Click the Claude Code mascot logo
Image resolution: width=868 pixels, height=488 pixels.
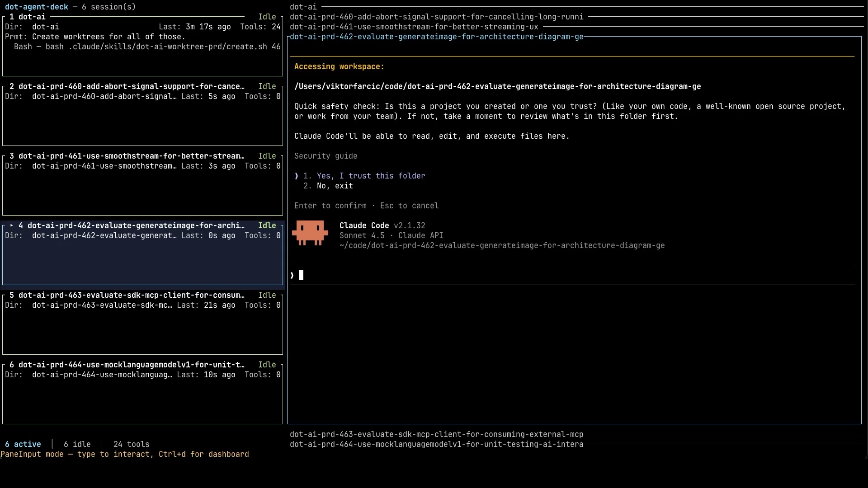pos(310,233)
